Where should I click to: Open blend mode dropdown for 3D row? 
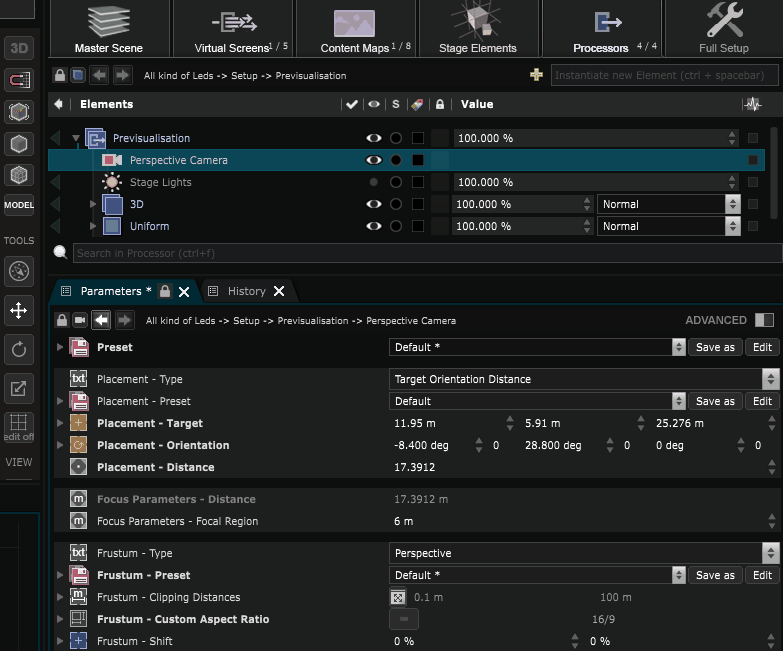coord(669,204)
